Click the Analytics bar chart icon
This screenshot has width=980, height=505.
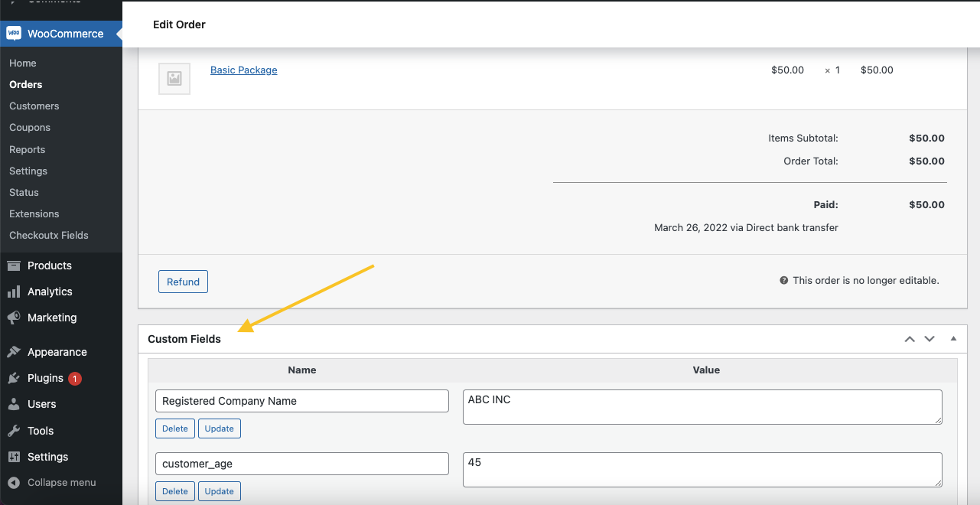14,292
